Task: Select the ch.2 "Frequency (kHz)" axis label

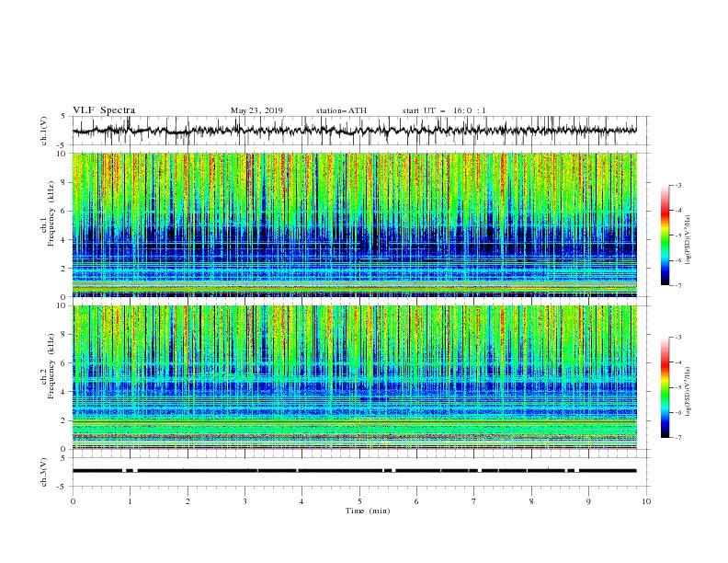Action: pos(51,366)
